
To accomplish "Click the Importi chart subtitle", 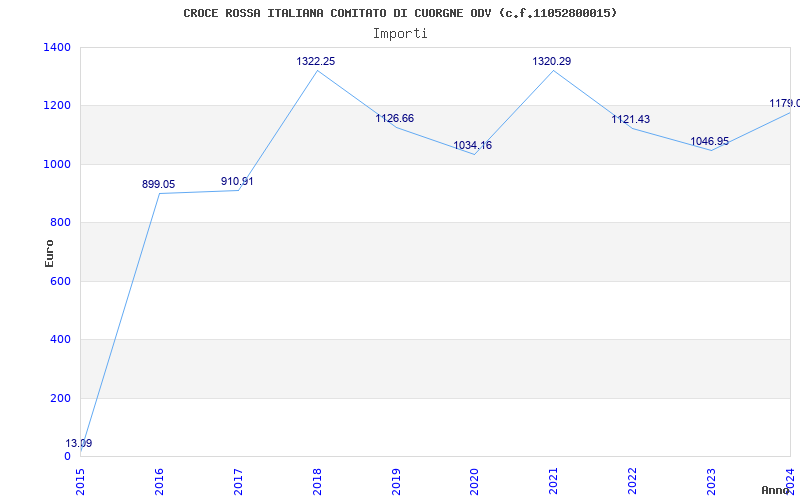I will pyautogui.click(x=400, y=34).
